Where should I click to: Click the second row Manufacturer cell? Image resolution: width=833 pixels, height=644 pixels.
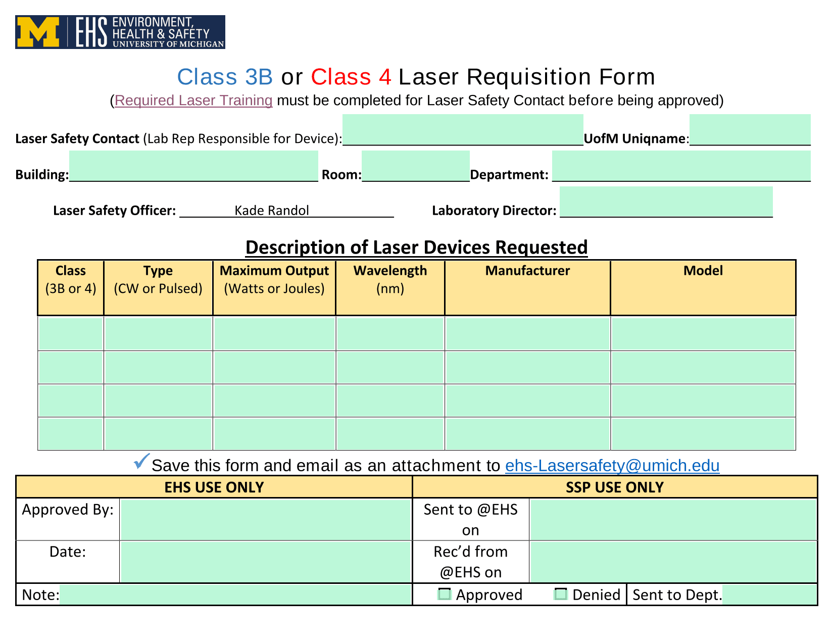(x=528, y=367)
